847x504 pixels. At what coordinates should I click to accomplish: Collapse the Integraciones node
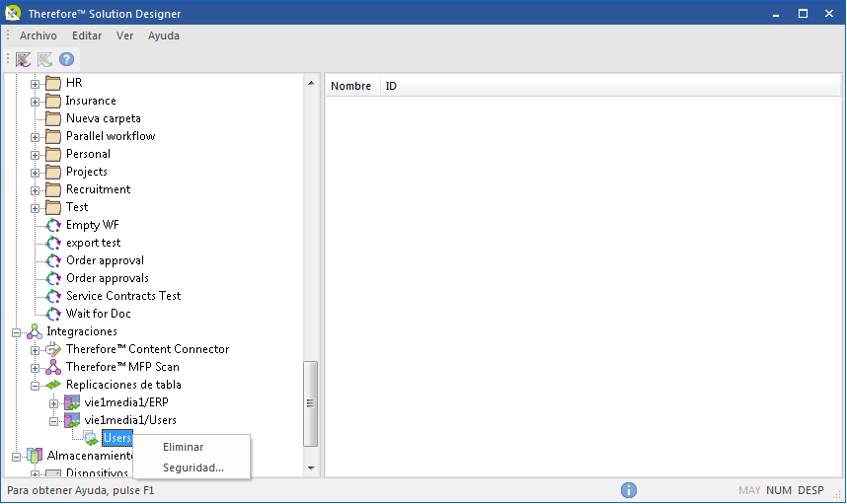tap(16, 333)
